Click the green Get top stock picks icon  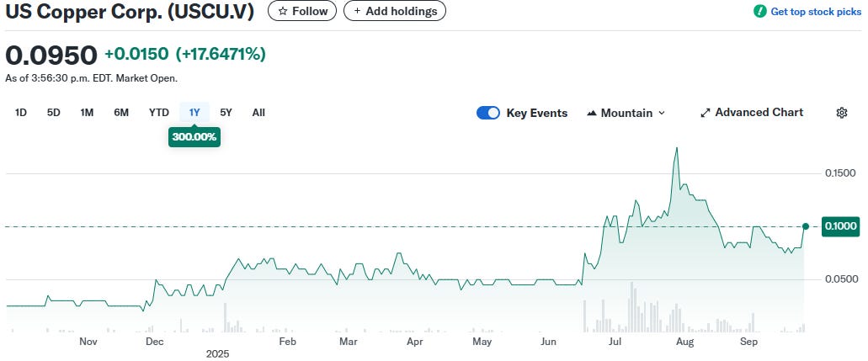[760, 11]
